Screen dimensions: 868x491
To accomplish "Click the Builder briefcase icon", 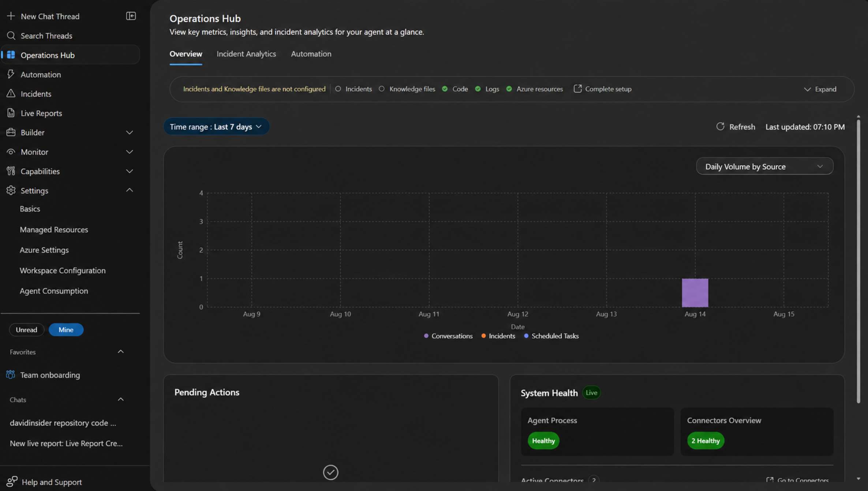I will point(11,132).
